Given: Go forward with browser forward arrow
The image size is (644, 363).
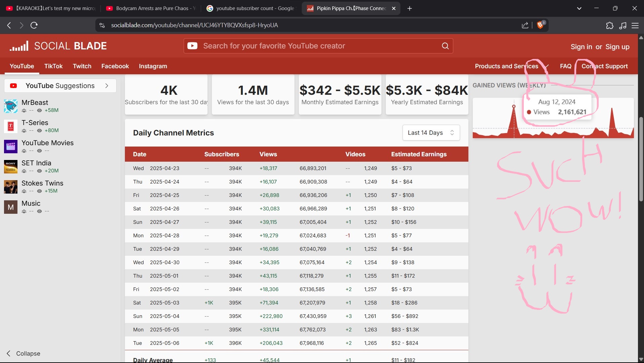Looking at the screenshot, I should [x=21, y=25].
